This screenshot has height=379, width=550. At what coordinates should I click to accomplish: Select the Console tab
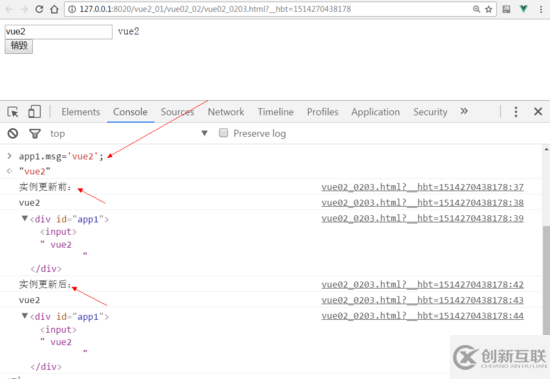(x=130, y=112)
